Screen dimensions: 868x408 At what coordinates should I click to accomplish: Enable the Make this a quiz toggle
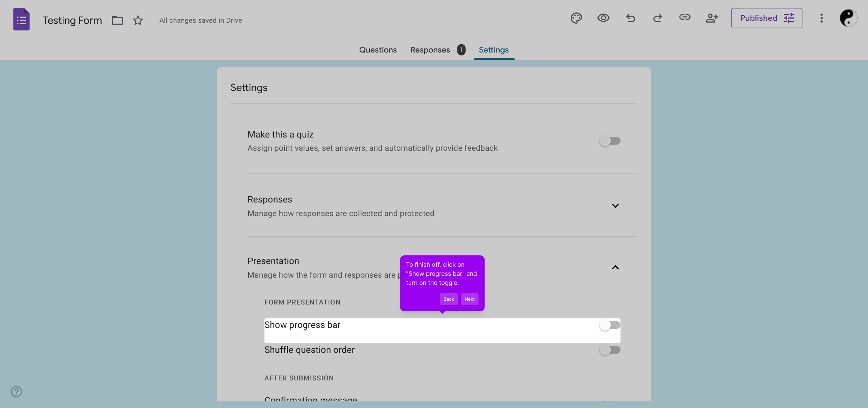pos(610,141)
